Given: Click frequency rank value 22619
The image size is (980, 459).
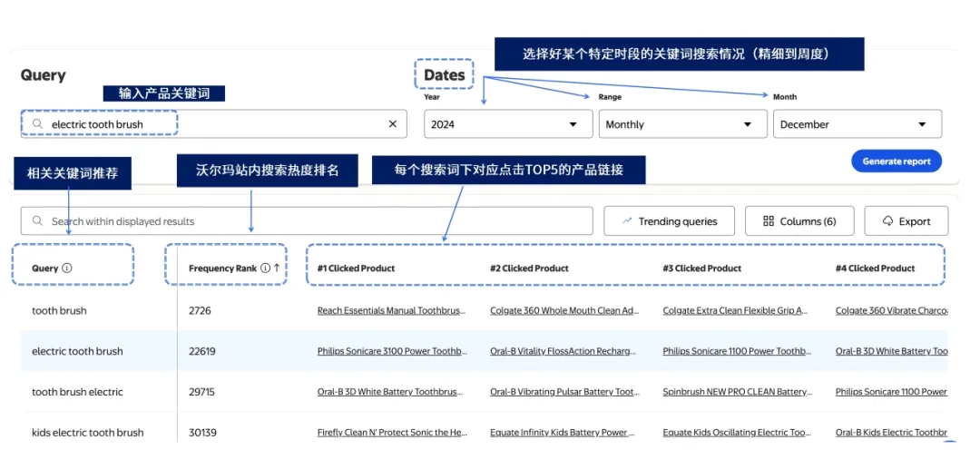Looking at the screenshot, I should (x=201, y=351).
